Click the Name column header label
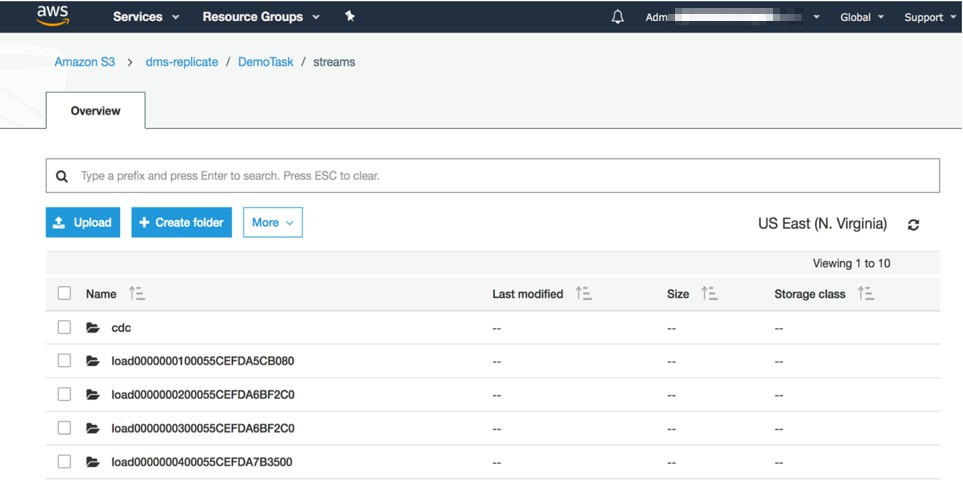 click(101, 294)
